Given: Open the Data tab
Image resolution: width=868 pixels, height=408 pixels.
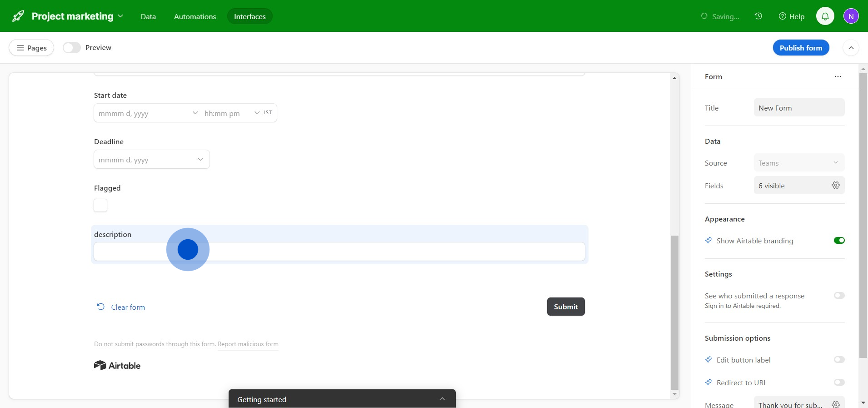Looking at the screenshot, I should click(148, 16).
